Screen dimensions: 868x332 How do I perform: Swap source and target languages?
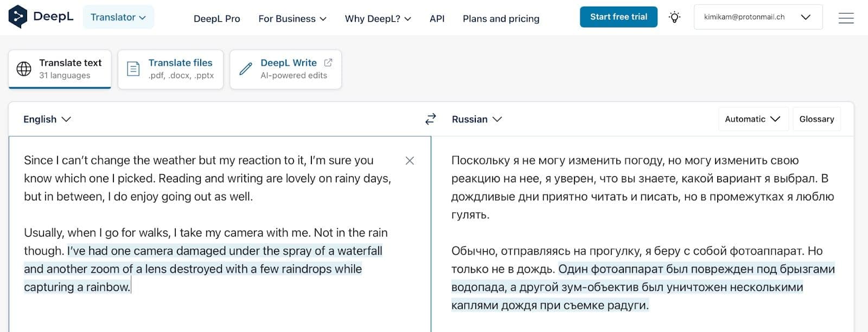tap(431, 119)
